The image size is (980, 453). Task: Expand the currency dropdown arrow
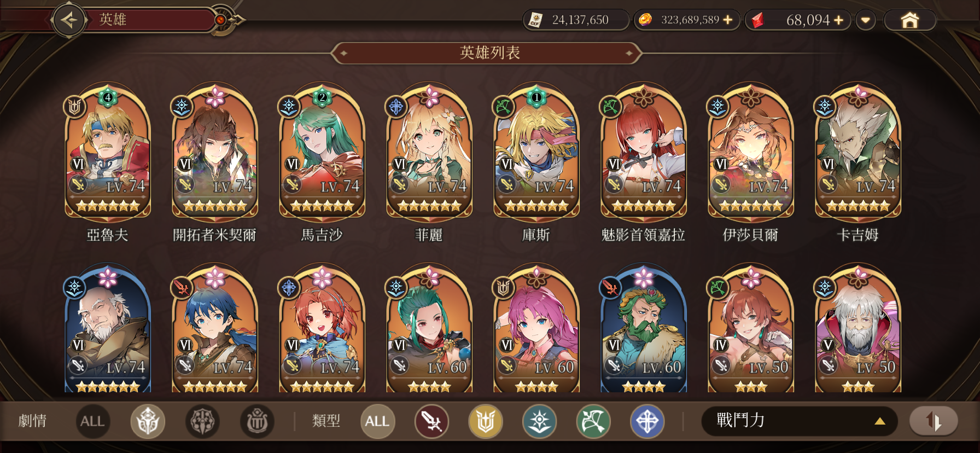click(x=866, y=20)
